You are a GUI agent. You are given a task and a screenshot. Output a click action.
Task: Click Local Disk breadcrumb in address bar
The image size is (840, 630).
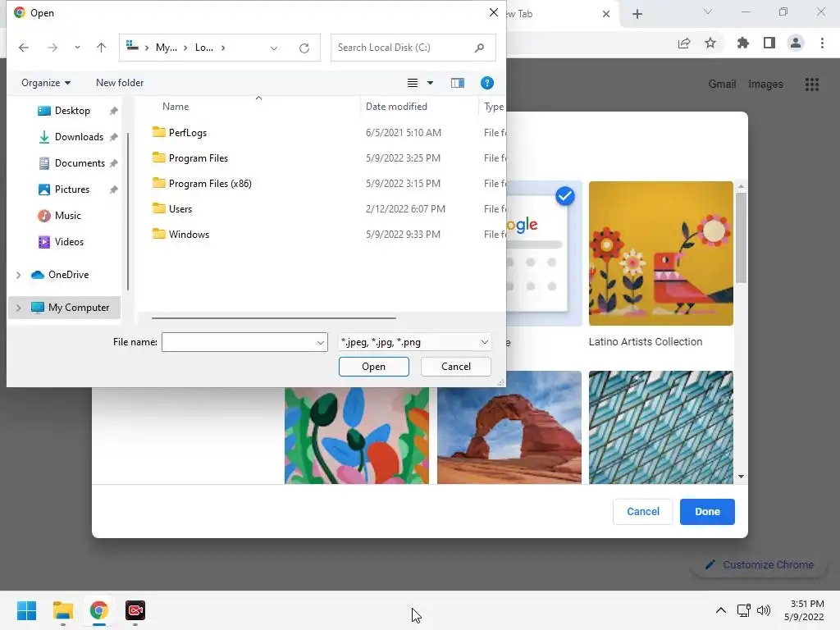coord(204,48)
